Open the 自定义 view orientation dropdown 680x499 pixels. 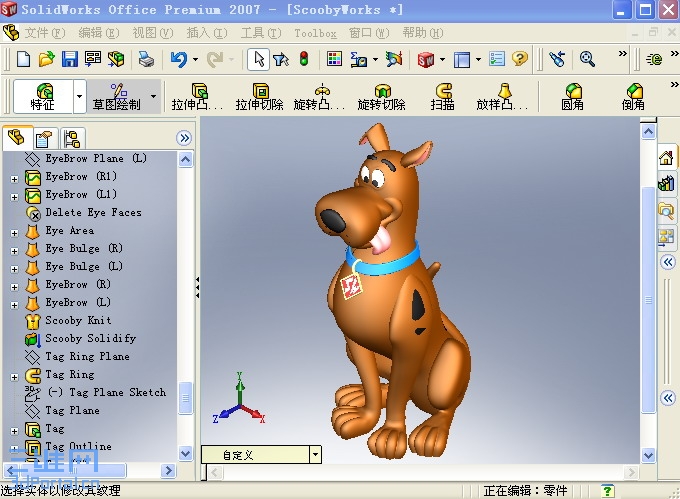click(x=315, y=455)
